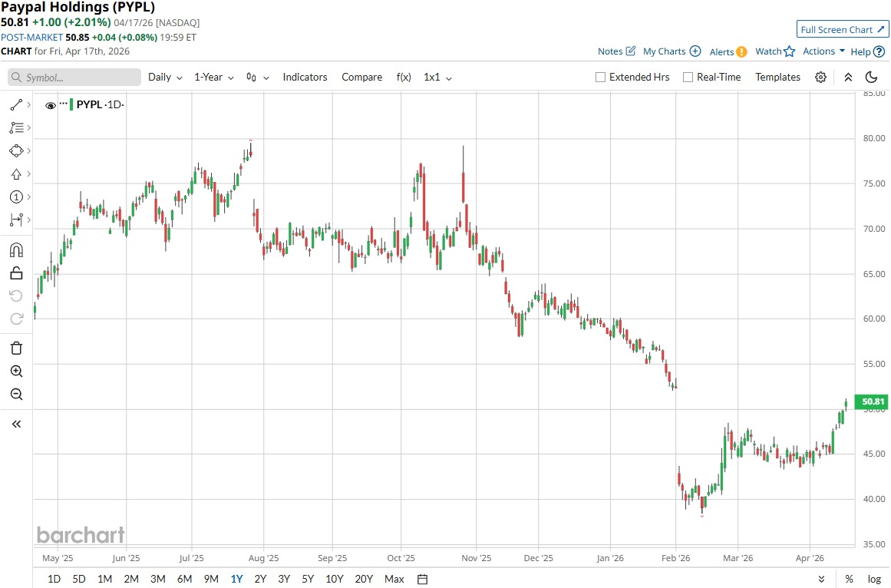Image resolution: width=891 pixels, height=588 pixels.
Task: Select the numbered annotation tool
Action: [x=16, y=197]
